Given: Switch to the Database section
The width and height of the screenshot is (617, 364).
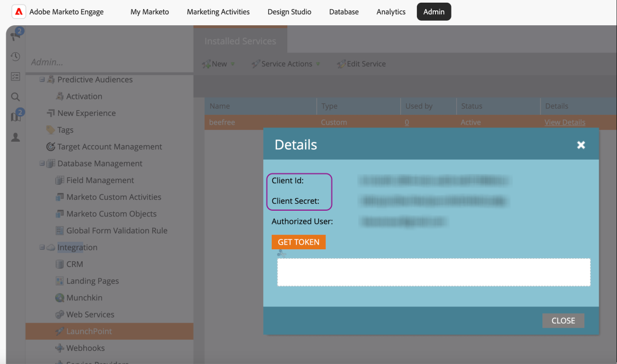Looking at the screenshot, I should point(344,12).
